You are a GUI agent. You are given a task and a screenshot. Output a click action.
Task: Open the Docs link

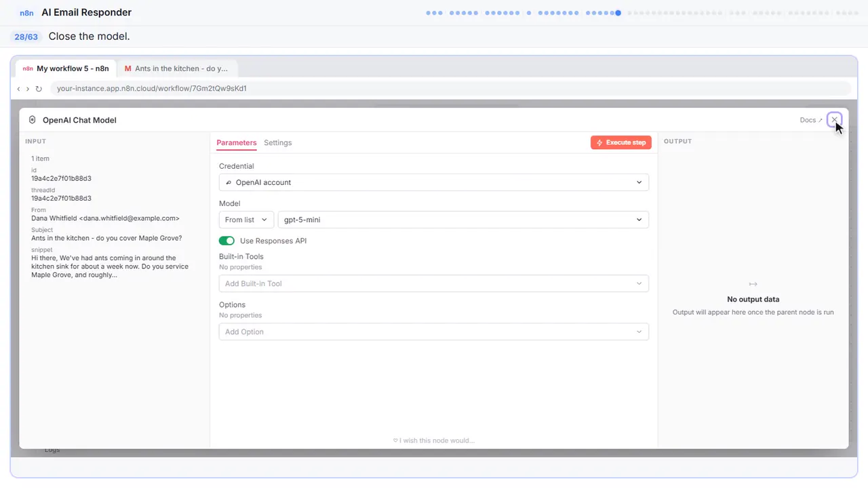(811, 120)
